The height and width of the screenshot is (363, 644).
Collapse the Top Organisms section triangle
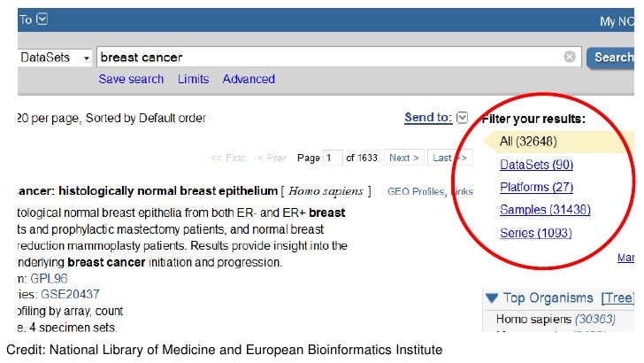click(x=492, y=297)
